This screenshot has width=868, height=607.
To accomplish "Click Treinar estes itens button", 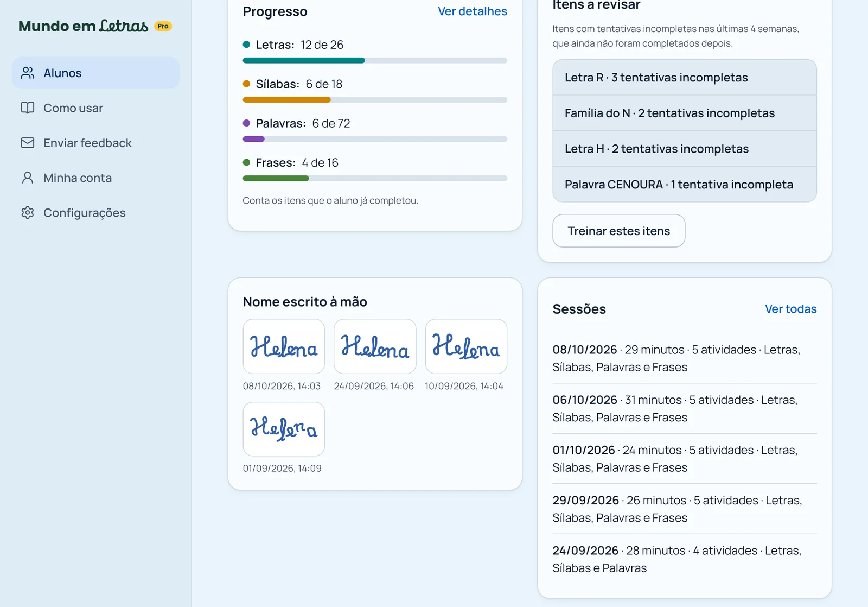I will click(618, 231).
